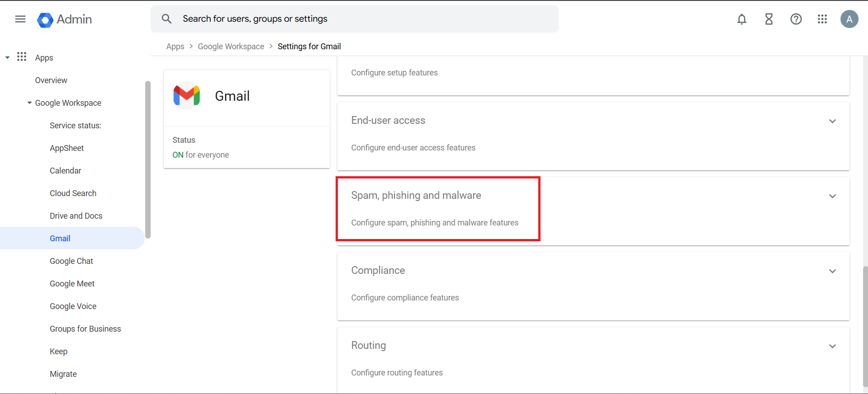The width and height of the screenshot is (868, 394).
Task: Click Configure spam, phishing and malware features
Action: [x=435, y=223]
